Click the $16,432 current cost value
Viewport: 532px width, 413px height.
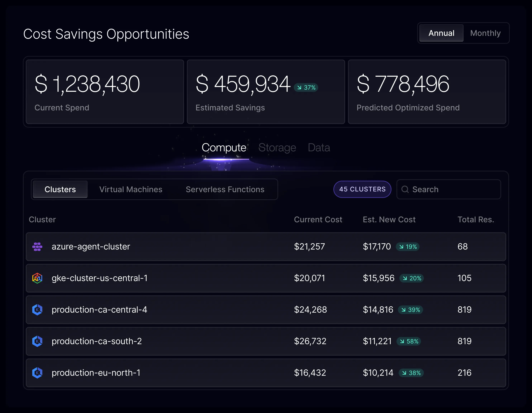click(310, 373)
